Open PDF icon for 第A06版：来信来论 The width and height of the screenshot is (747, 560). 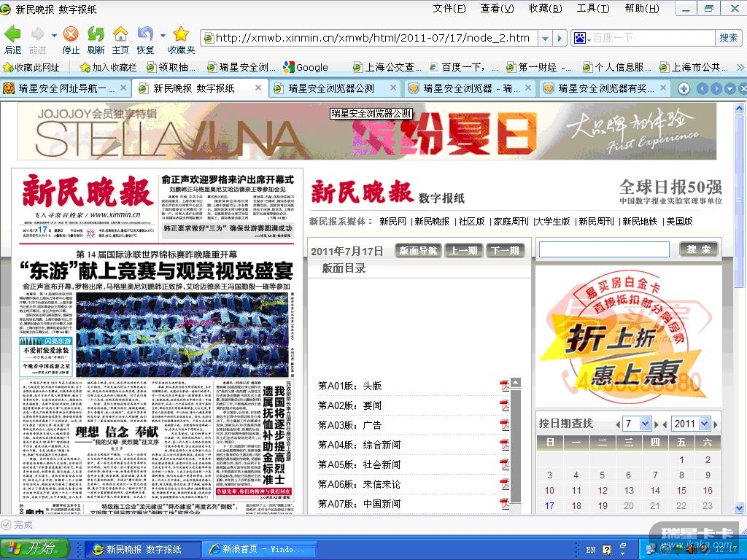click(x=504, y=484)
